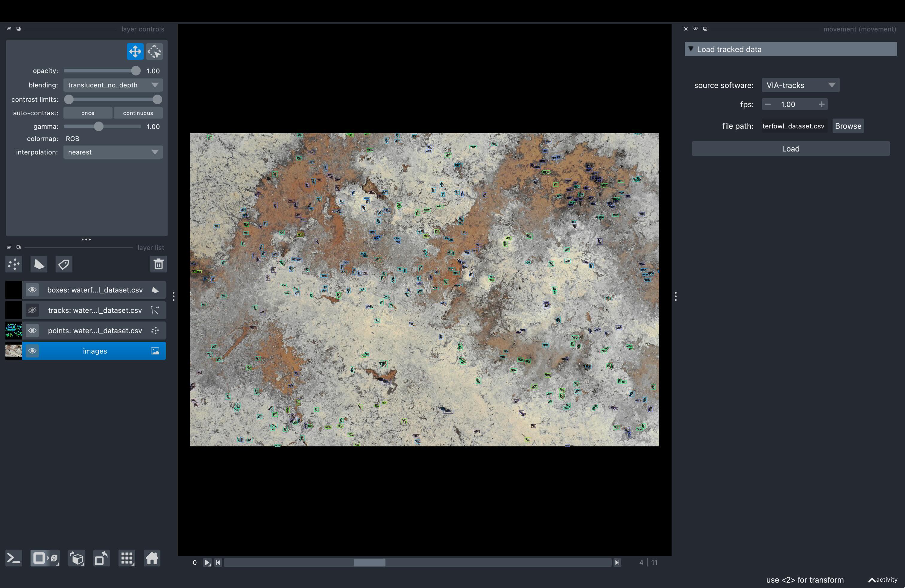This screenshot has width=905, height=588.
Task: Select the transform mode tool icon
Action: [x=154, y=52]
